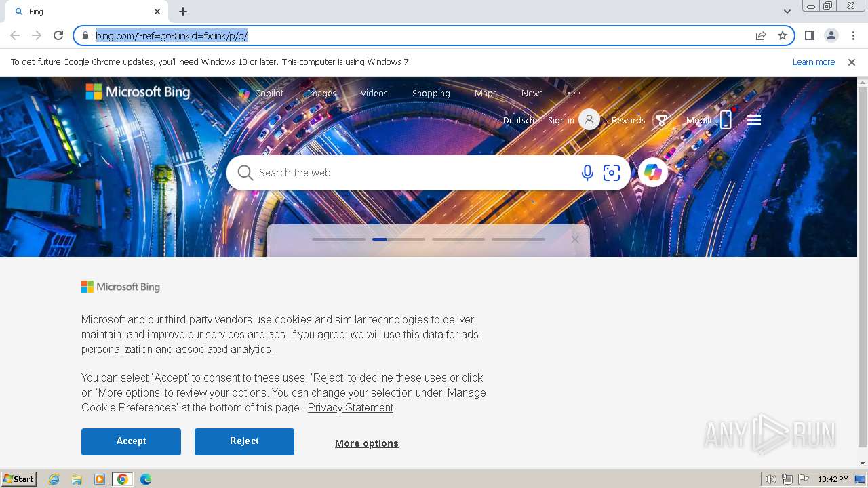
Task: Open a new tab
Action: coord(183,12)
